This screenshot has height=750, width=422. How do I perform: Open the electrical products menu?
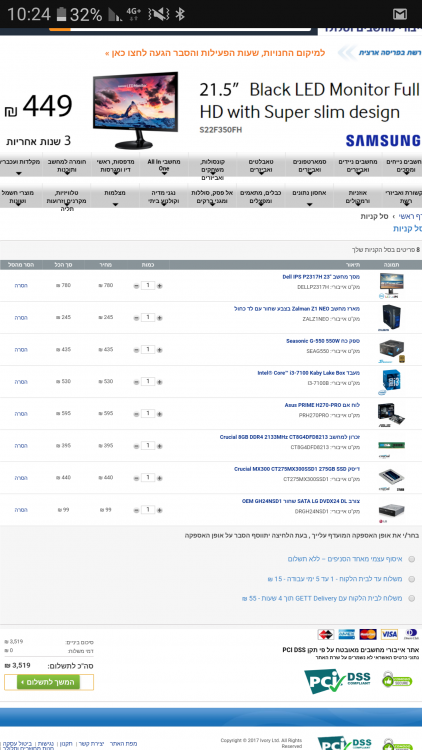tap(19, 196)
